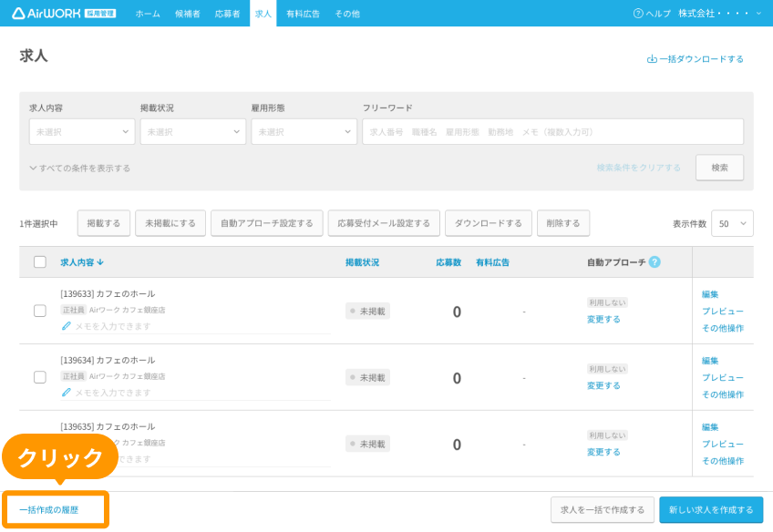
Task: Click job title [139633] カフェのホール
Action: (108, 293)
